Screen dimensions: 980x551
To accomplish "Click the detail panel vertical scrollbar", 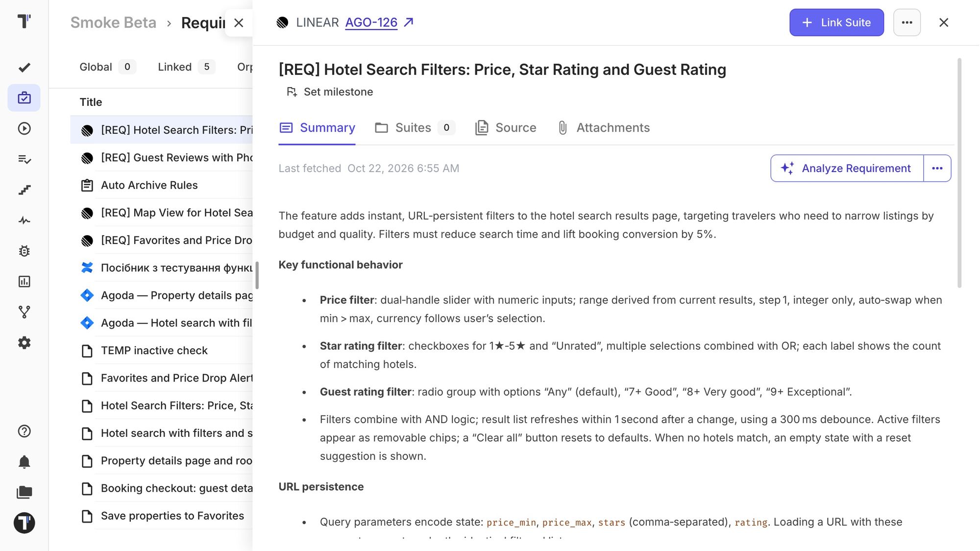I will (x=959, y=173).
